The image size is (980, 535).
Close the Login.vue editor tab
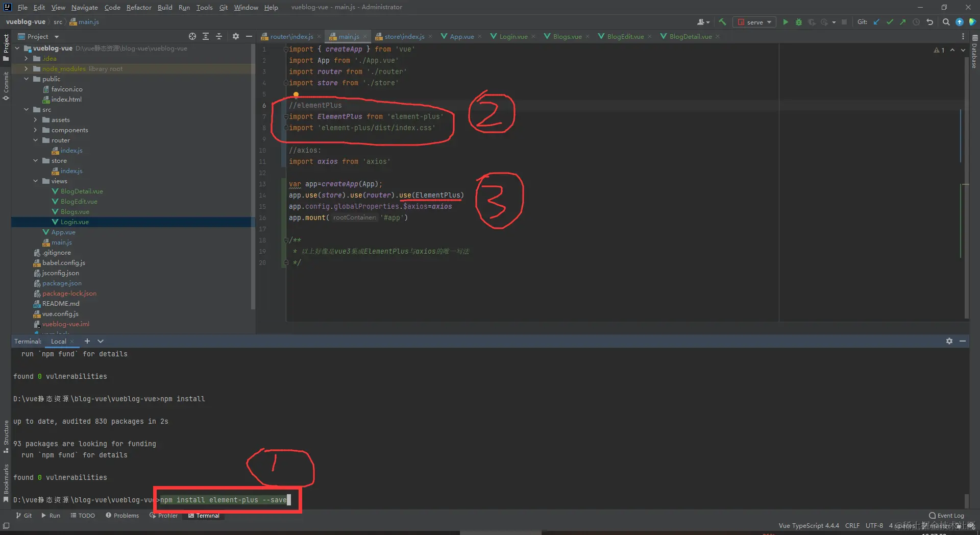pyautogui.click(x=533, y=37)
